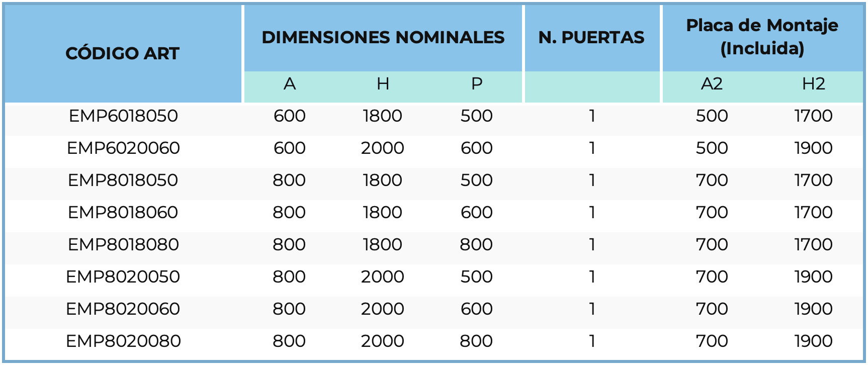Viewport: 868px width, 365px height.
Task: Select the door count in EMP6018050 row
Action: click(x=592, y=116)
